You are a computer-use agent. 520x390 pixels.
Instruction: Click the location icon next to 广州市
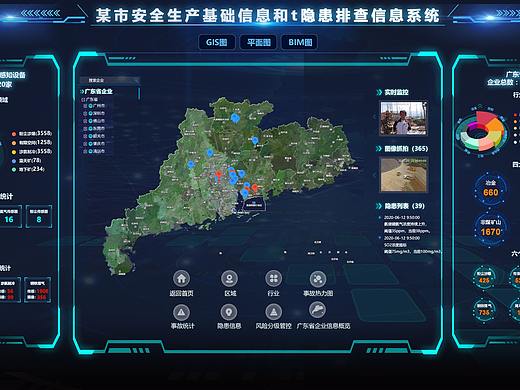point(90,106)
